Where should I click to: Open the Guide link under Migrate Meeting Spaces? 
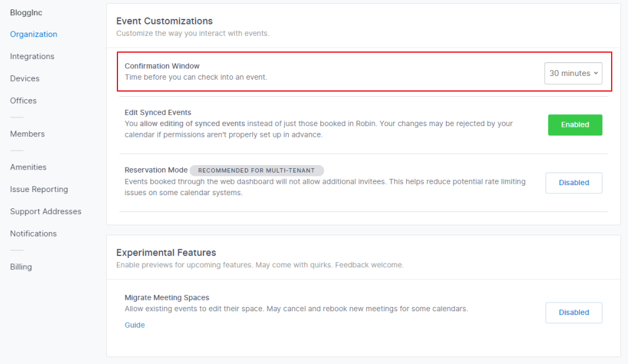[134, 325]
